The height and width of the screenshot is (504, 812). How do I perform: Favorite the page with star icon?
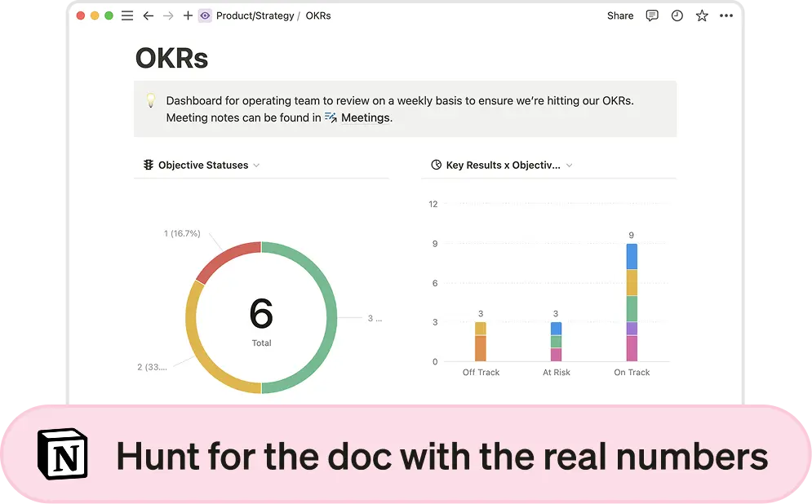click(702, 15)
